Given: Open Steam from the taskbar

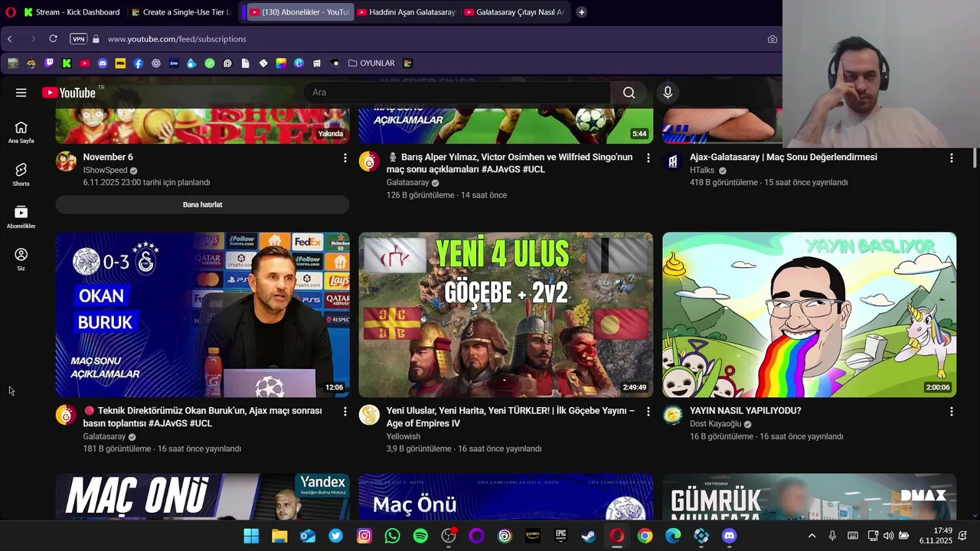Looking at the screenshot, I should pos(589,536).
